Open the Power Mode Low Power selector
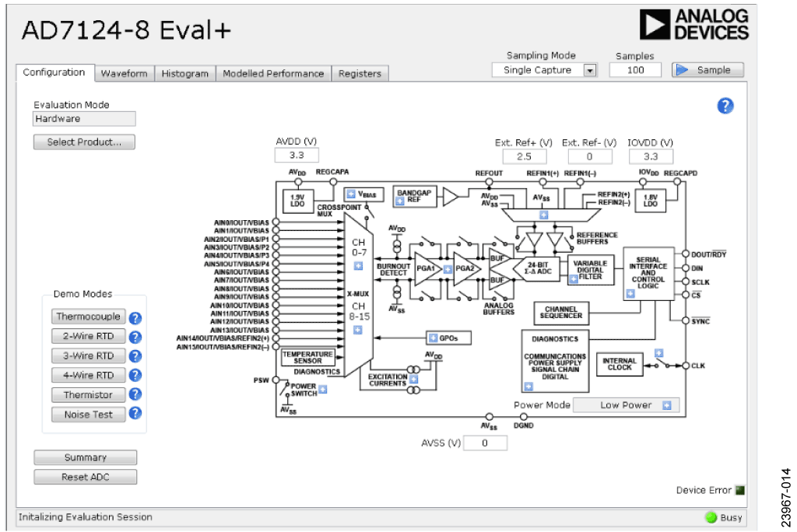797x532 pixels. click(x=667, y=405)
